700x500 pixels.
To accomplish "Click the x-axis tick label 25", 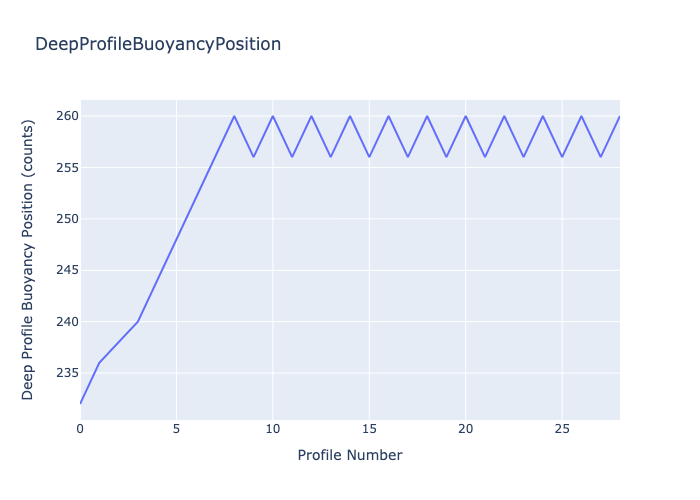I will [x=562, y=429].
